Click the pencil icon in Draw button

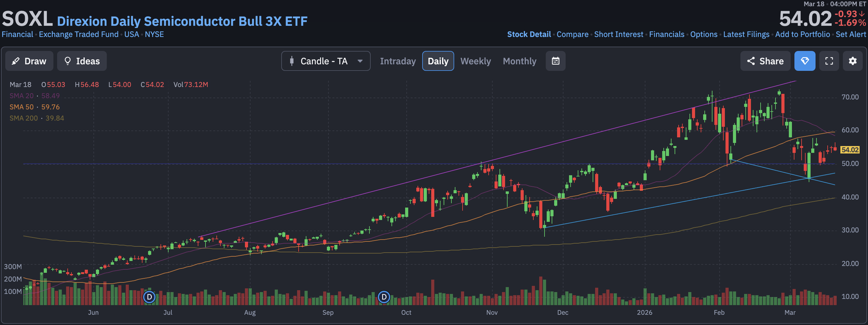pos(16,61)
